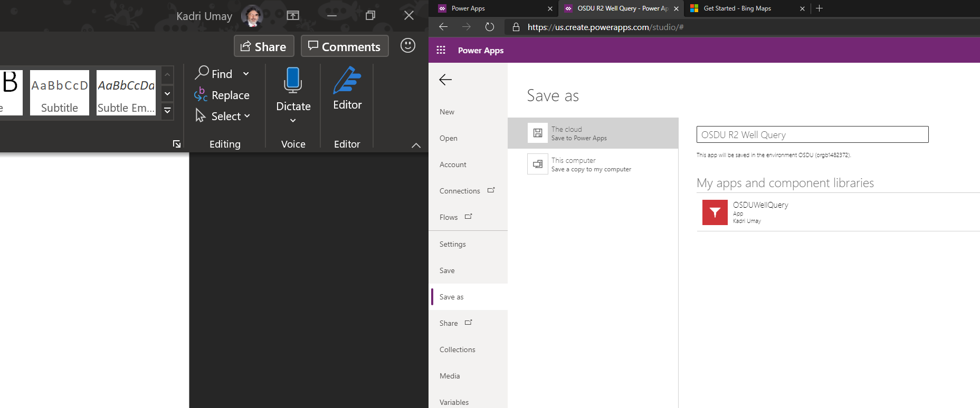Click the red OSDUWellQuery app funnel icon
This screenshot has width=980, height=408.
tap(715, 212)
